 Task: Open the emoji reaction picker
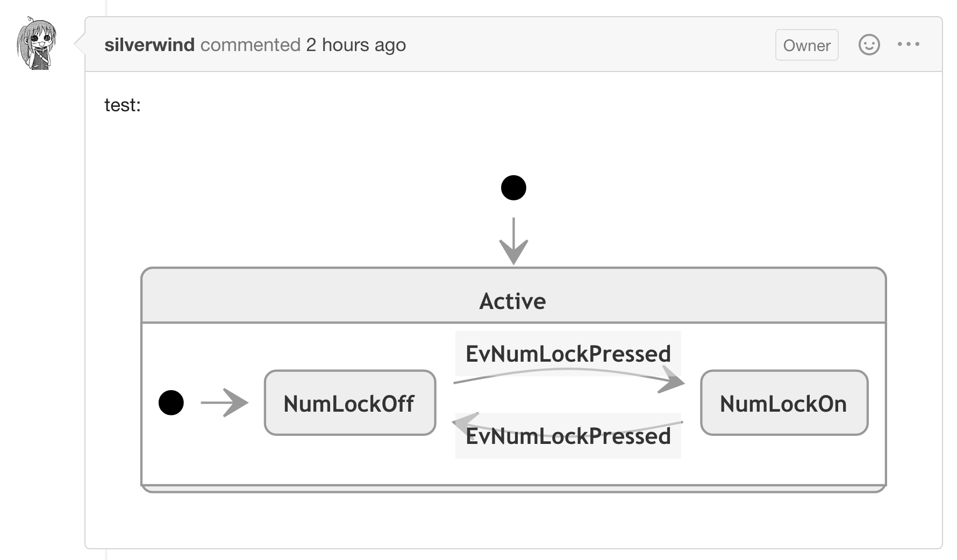point(869,45)
